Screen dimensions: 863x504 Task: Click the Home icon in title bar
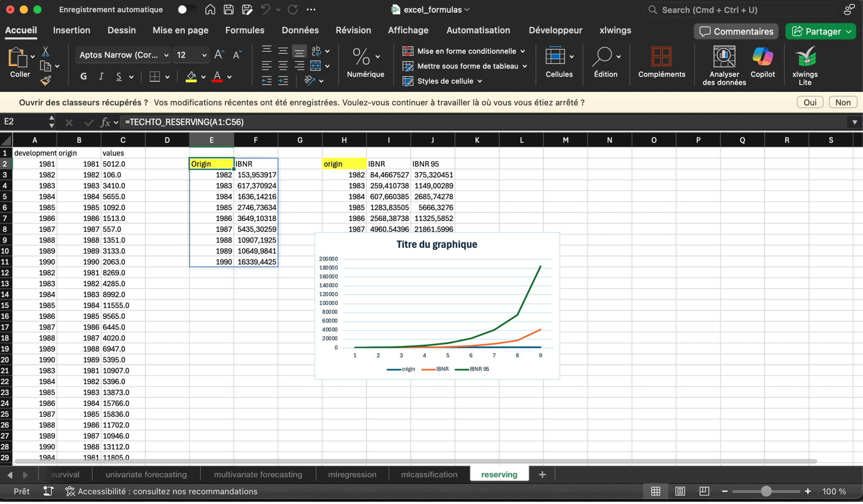tap(210, 9)
